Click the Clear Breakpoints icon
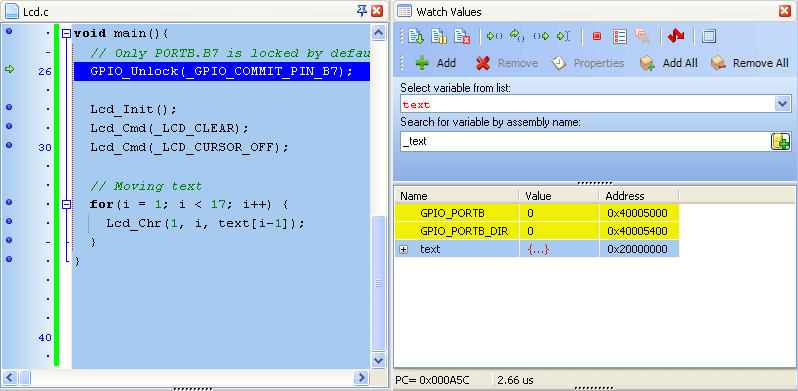The height and width of the screenshot is (391, 798). coord(643,36)
